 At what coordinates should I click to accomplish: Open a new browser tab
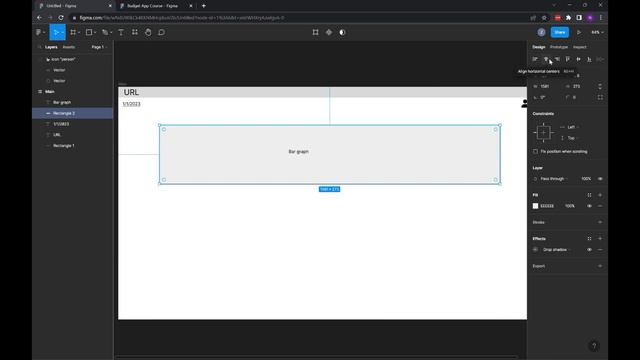tap(204, 6)
